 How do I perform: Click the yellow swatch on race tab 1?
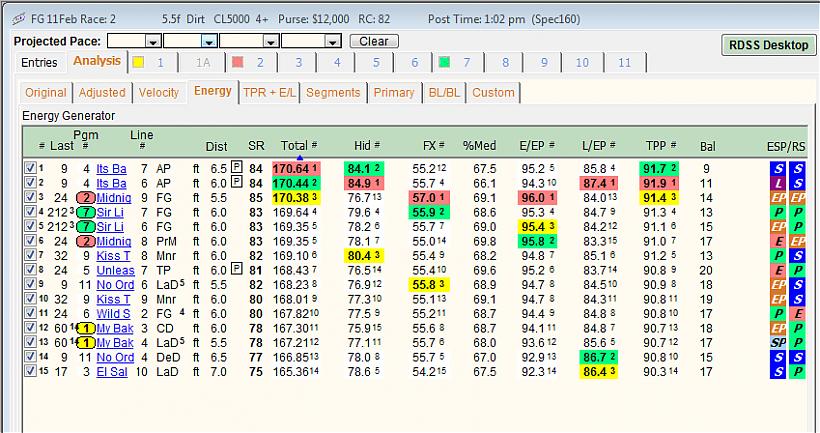coord(138,63)
